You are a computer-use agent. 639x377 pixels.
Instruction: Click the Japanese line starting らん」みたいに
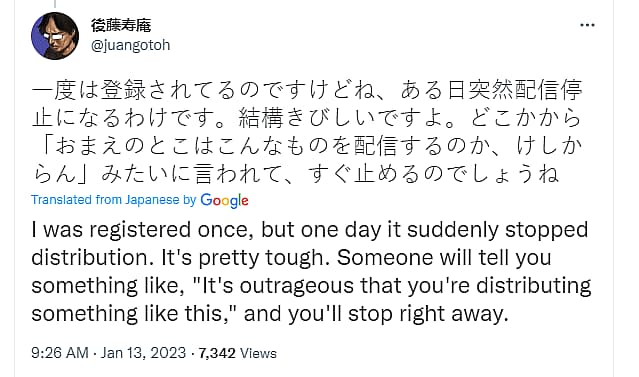tap(295, 174)
